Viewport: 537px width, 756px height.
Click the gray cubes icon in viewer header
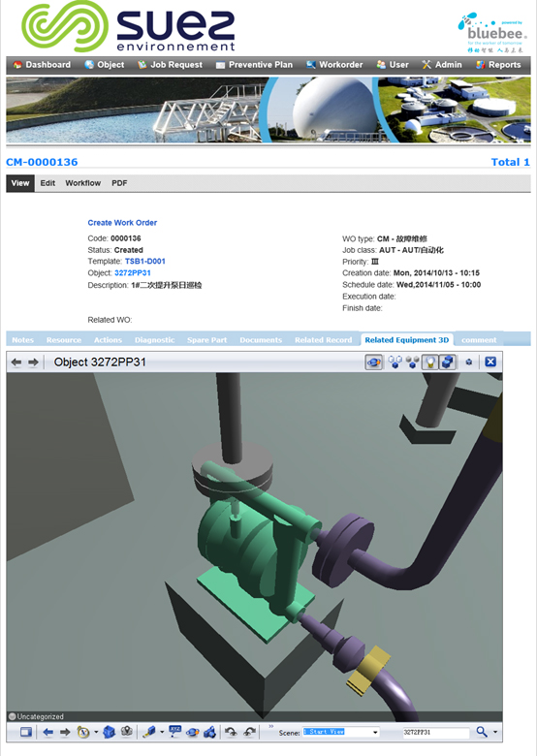pyautogui.click(x=413, y=362)
